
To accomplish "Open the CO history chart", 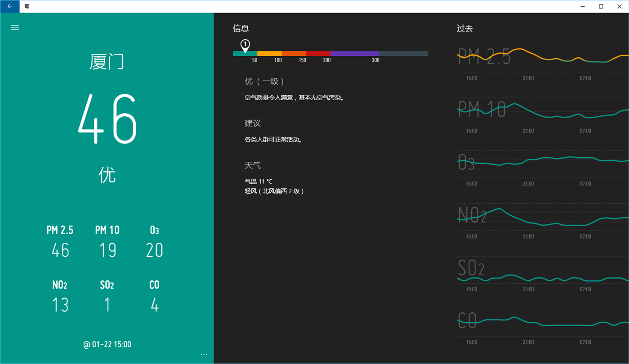I will click(x=543, y=322).
